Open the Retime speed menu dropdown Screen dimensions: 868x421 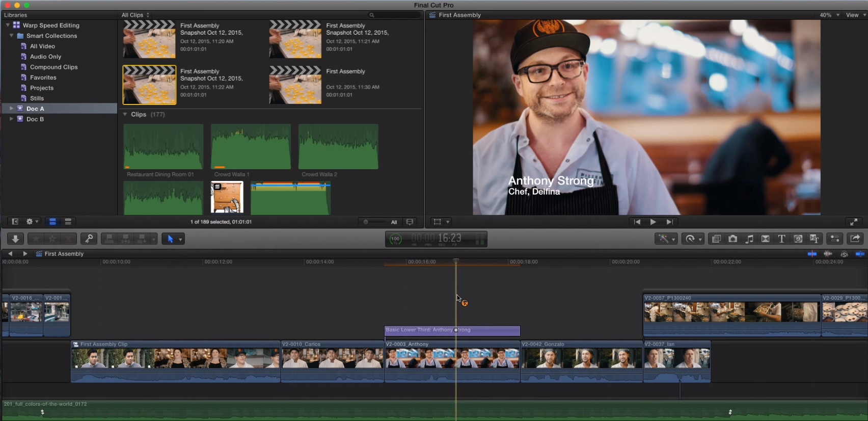pyautogui.click(x=700, y=239)
